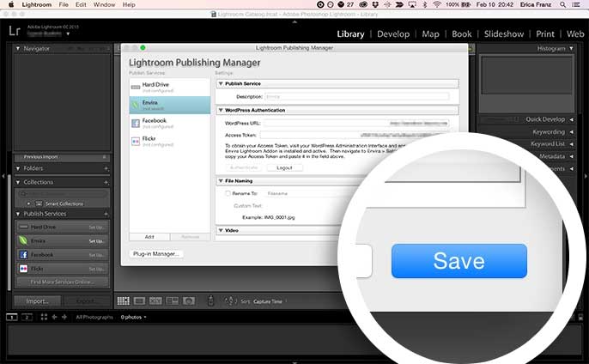
Task: Go forward using filmstrip right arrow
Action: click(64, 317)
